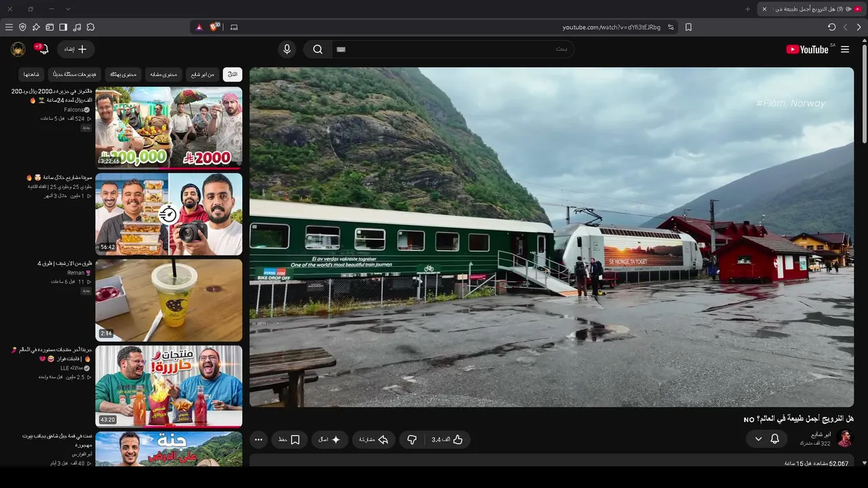Open the 56:42 food challenge video thumbnail
Viewport: 868px width, 488px height.
pyautogui.click(x=169, y=213)
